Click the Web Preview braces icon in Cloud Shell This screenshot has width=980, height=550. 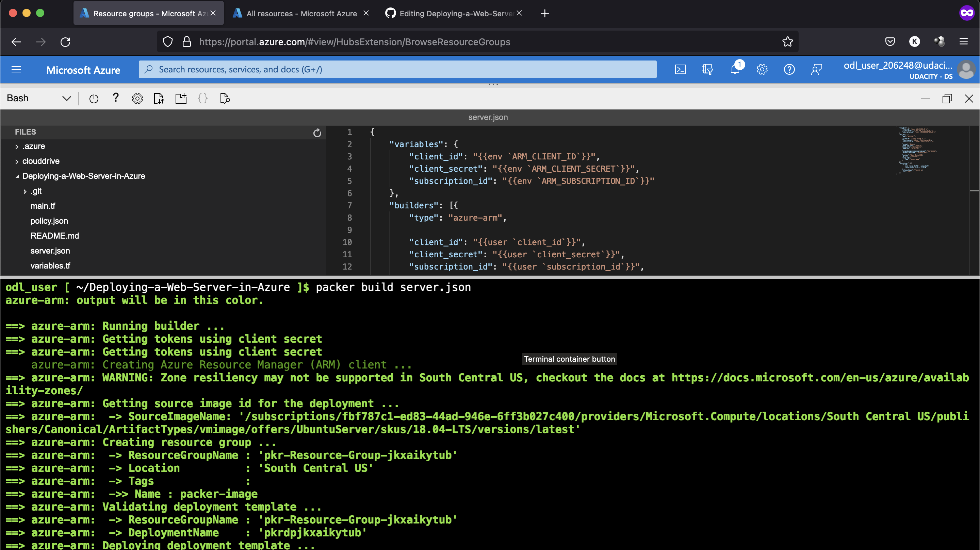203,99
